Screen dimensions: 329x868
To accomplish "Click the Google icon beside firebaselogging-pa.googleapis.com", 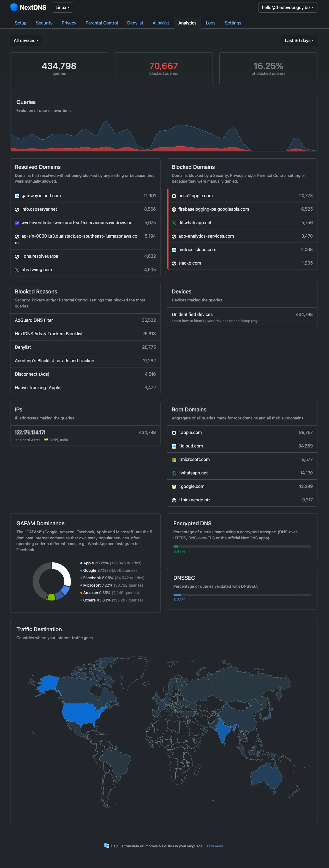I will click(174, 210).
